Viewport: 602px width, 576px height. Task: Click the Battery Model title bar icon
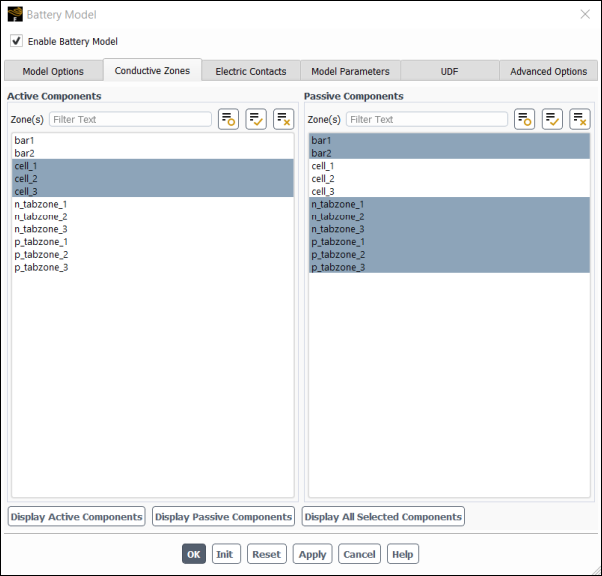tap(14, 15)
